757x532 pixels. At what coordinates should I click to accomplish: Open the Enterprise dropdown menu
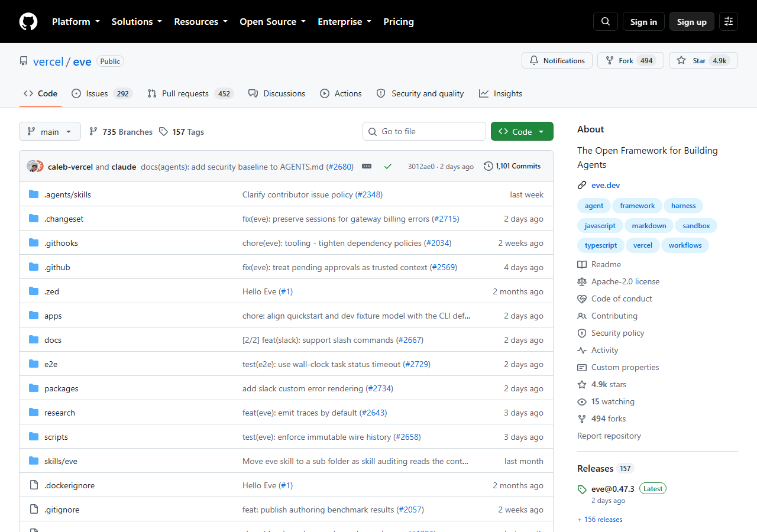[x=344, y=21]
